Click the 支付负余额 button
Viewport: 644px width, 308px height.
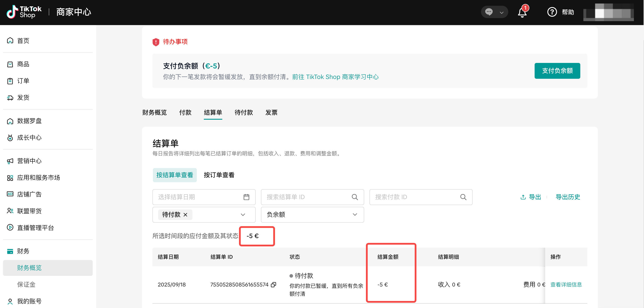pyautogui.click(x=557, y=71)
